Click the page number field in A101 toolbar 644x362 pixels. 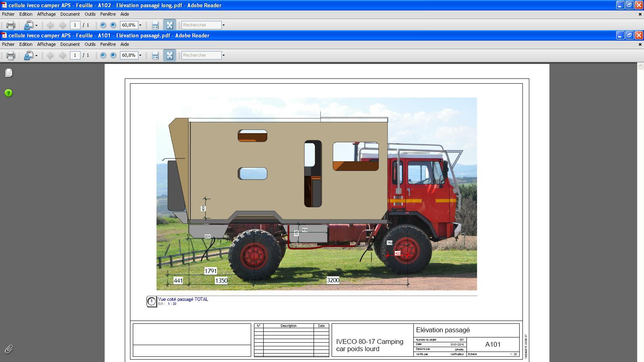click(x=75, y=56)
